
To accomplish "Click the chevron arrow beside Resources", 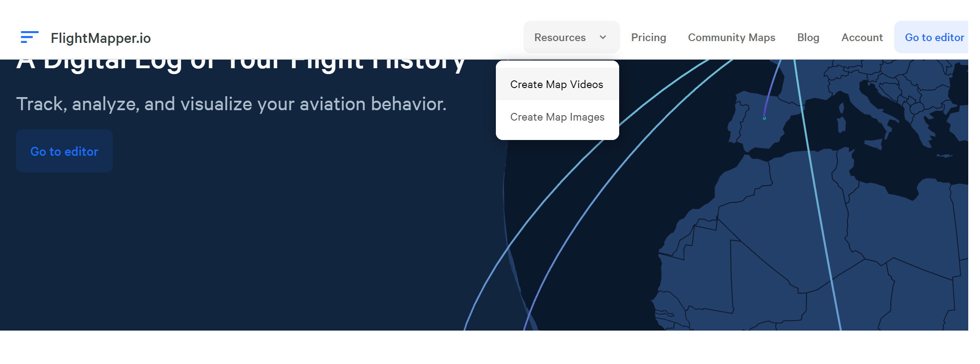I will coord(603,37).
